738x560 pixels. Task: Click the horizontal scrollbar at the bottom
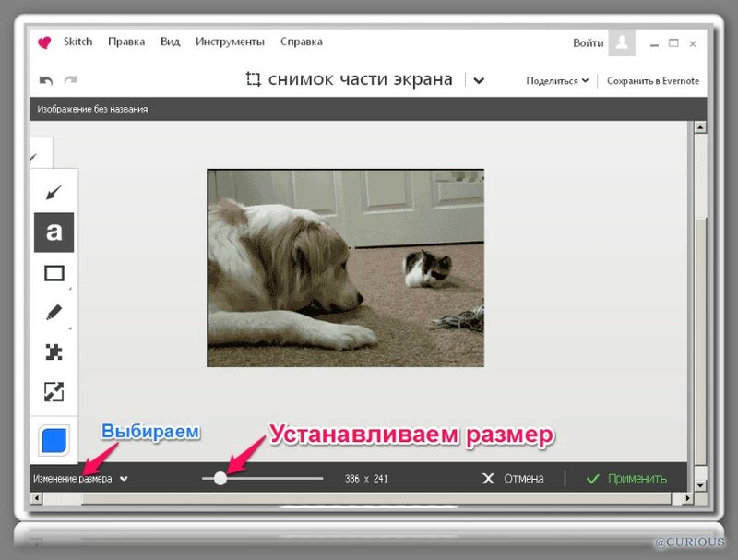(369, 498)
